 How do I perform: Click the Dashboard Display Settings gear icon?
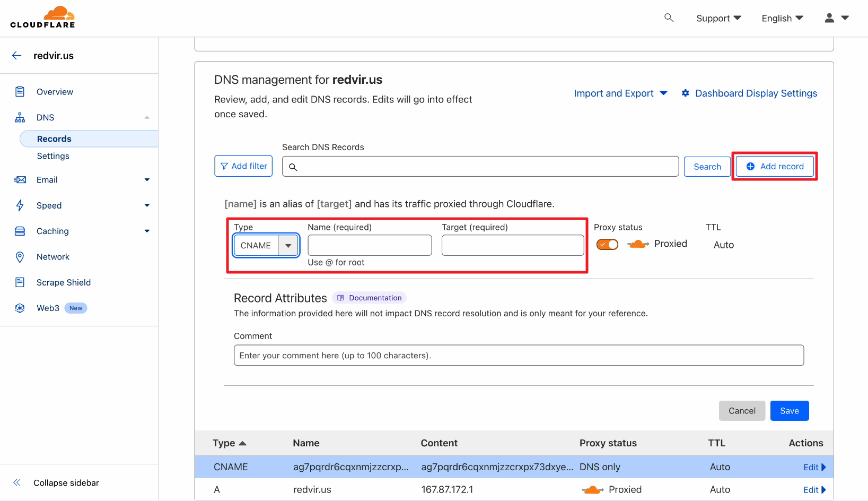point(685,93)
